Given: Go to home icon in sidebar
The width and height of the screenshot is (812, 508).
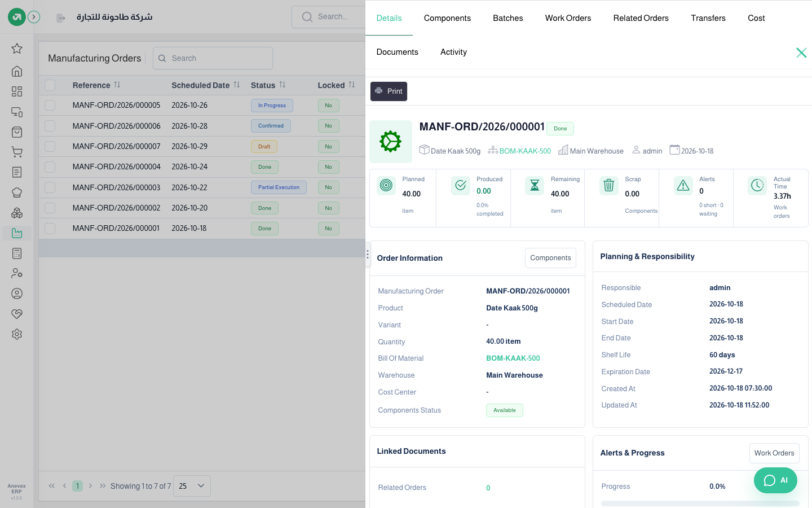Looking at the screenshot, I should coord(17,71).
